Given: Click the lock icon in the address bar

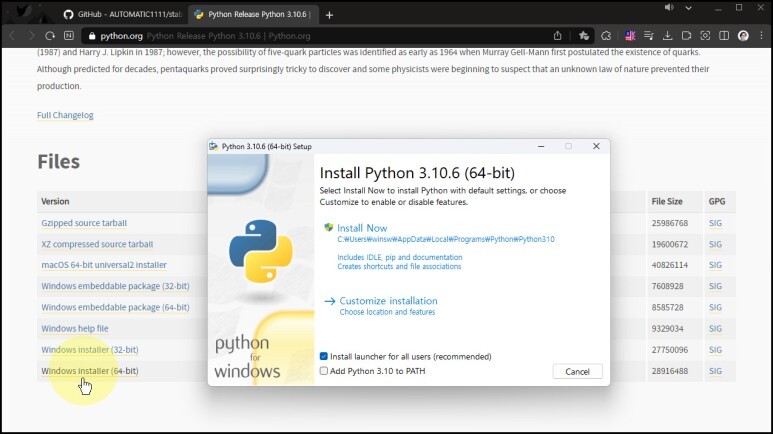Looking at the screenshot, I should point(91,36).
